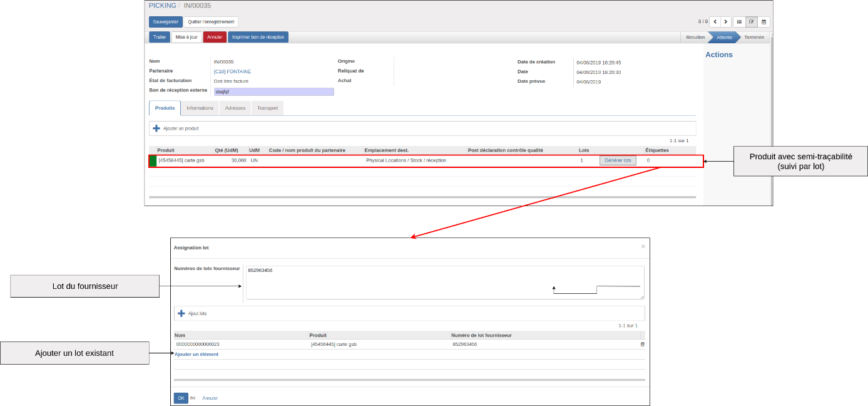Viewport: 868px width, 406px height.
Task: Click the plus icon for Ajout lots
Action: (181, 313)
